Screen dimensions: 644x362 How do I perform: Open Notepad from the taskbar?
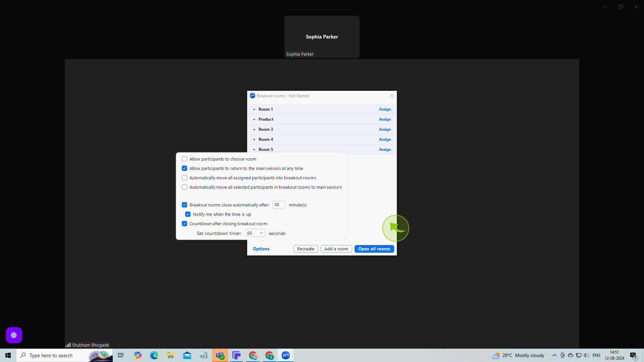(x=203, y=355)
